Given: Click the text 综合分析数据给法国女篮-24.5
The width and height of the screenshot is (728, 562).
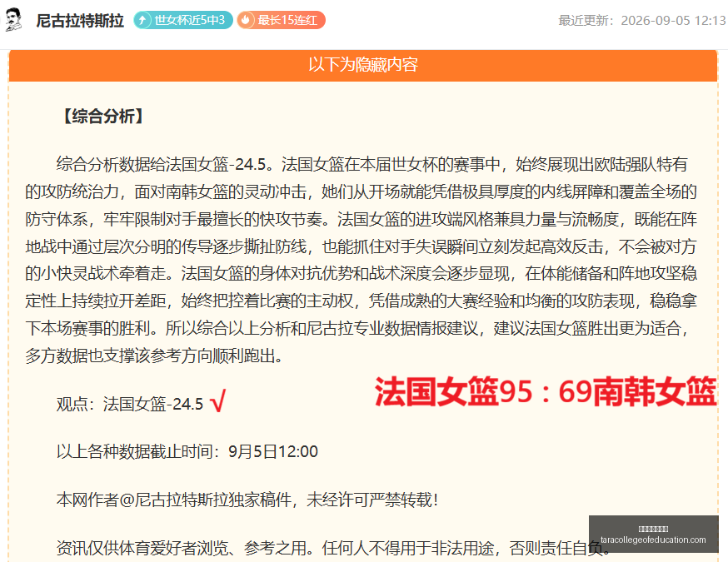Looking at the screenshot, I should pos(161,164).
